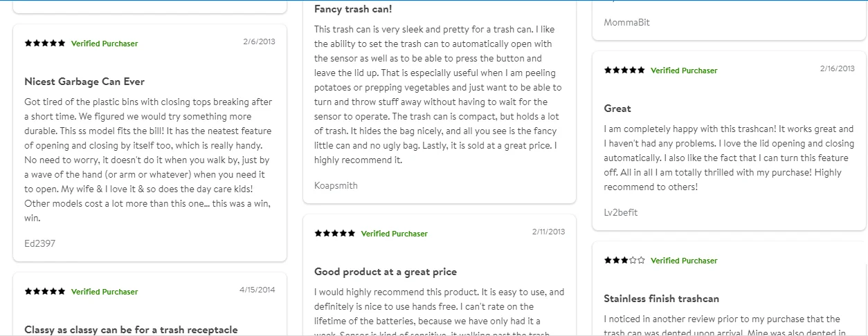Click the Stainless finish trashcan title
Image resolution: width=868 pixels, height=336 pixels.
click(x=661, y=299)
